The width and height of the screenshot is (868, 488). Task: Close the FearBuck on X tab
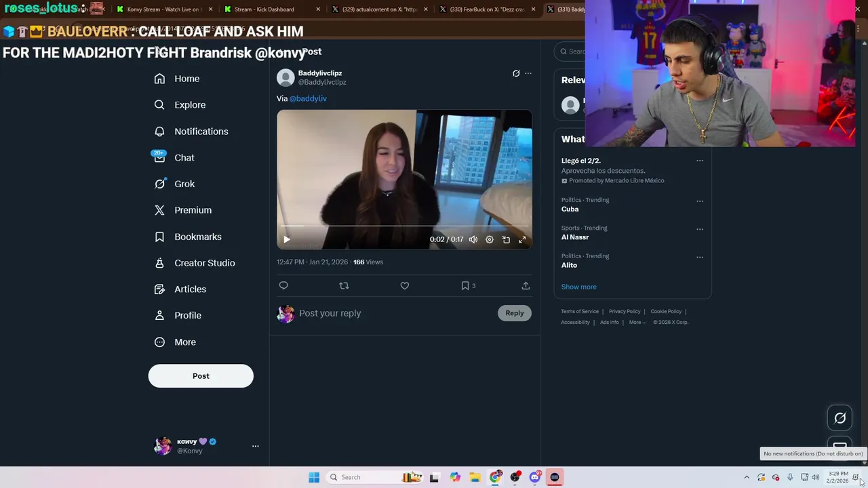(534, 9)
